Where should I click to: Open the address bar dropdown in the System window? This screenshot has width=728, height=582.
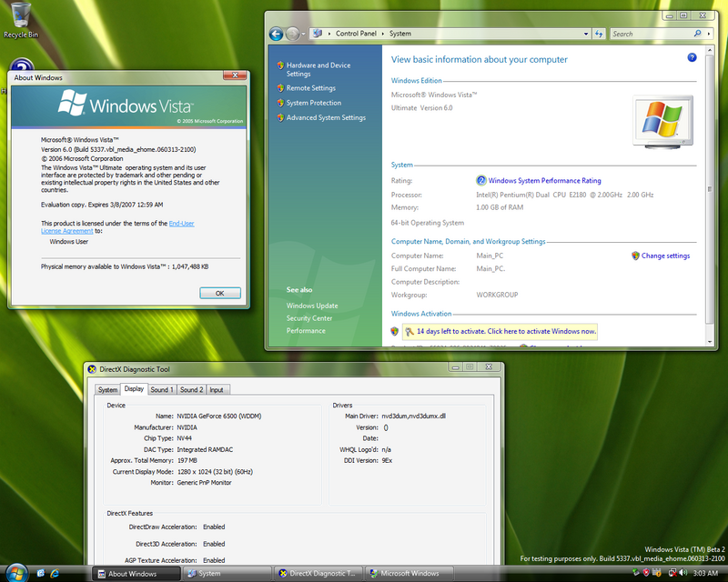click(587, 34)
